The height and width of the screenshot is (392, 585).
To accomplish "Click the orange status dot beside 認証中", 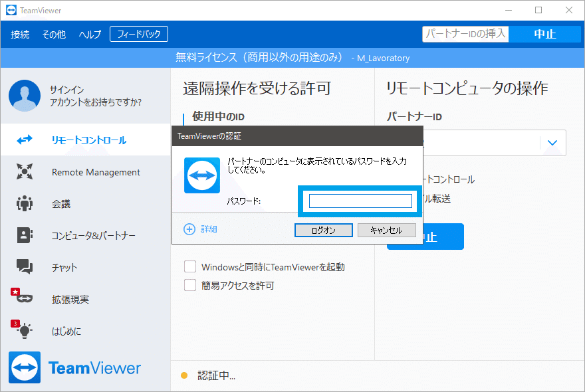I will (x=184, y=375).
